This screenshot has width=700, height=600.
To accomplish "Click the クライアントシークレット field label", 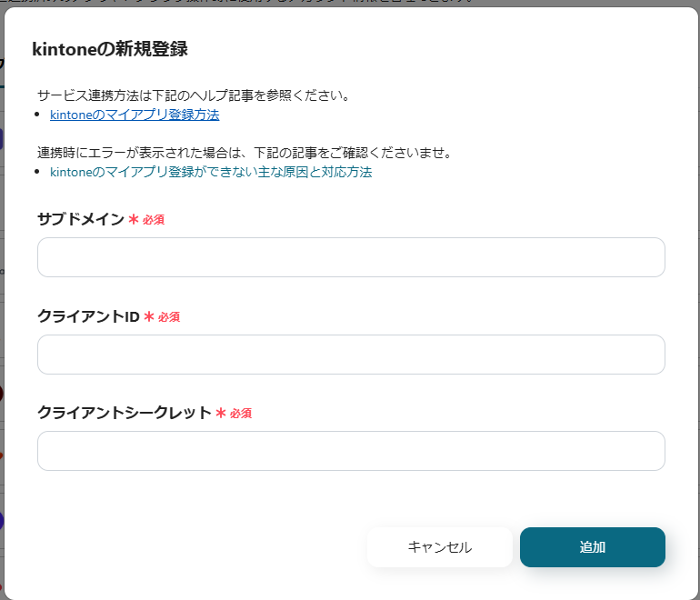I will [125, 413].
